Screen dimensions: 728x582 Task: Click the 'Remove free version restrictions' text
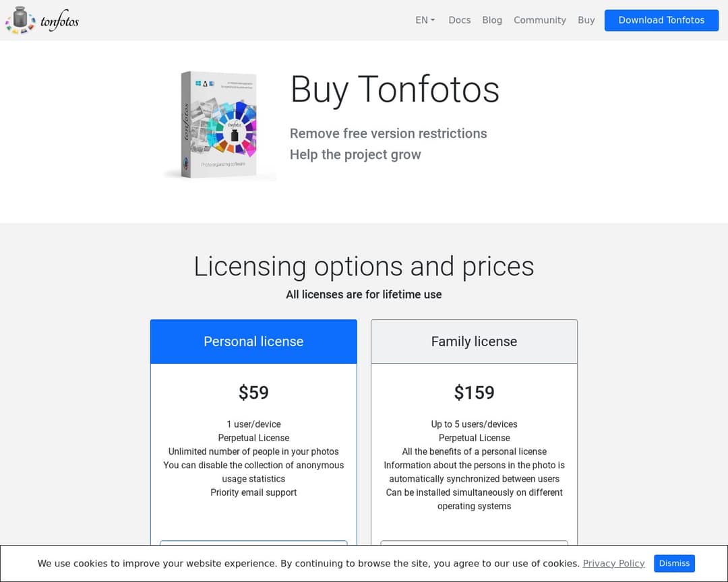[x=388, y=133]
